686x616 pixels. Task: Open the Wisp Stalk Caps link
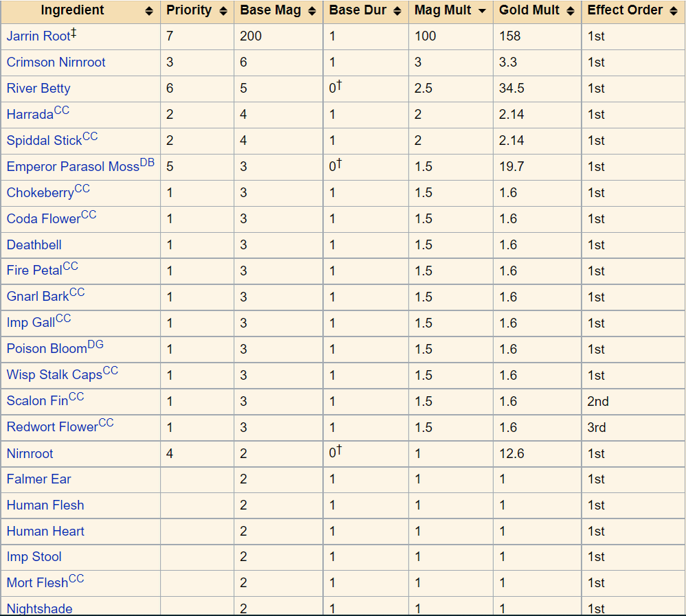click(x=54, y=375)
